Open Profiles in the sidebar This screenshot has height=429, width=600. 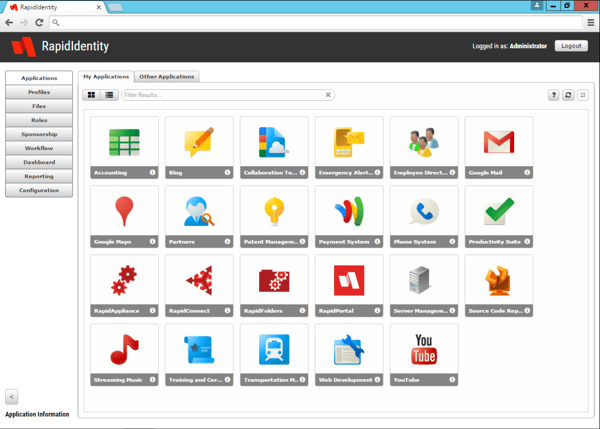point(39,92)
